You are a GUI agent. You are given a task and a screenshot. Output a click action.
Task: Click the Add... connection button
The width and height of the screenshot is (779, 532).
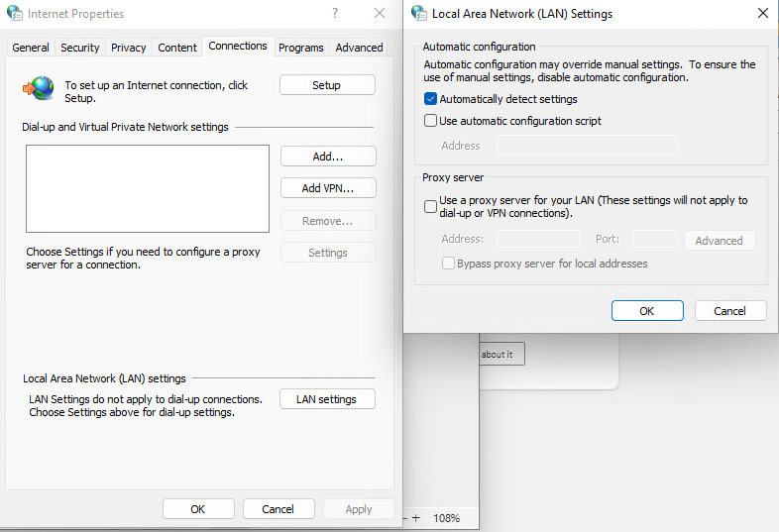[328, 157]
